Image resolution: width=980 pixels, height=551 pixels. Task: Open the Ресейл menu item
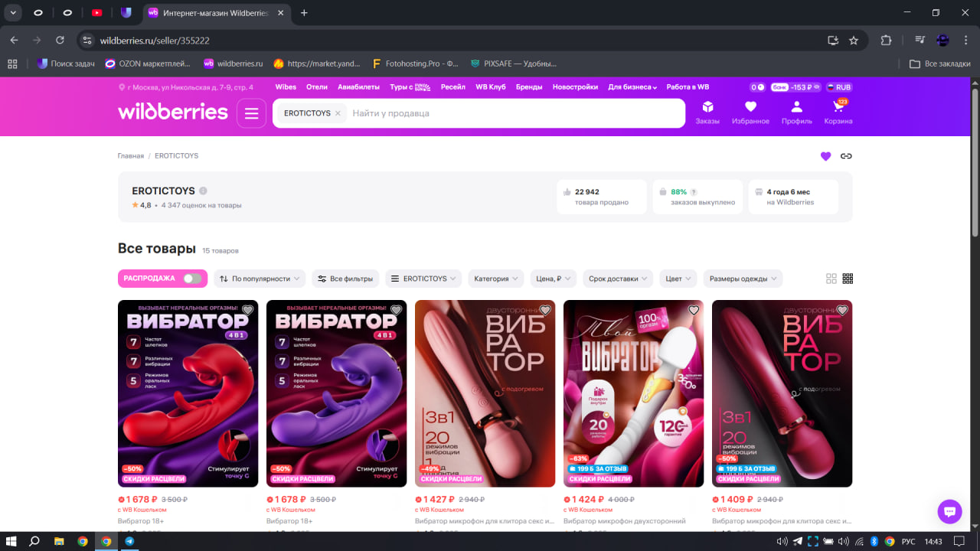tap(453, 87)
